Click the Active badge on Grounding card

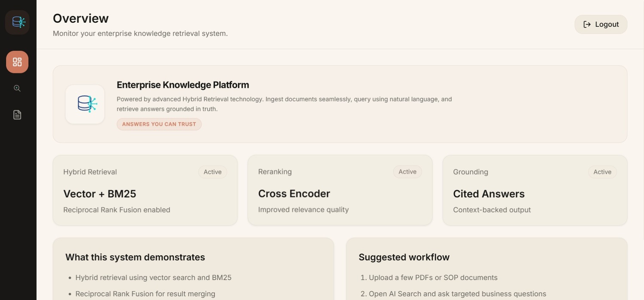point(602,172)
